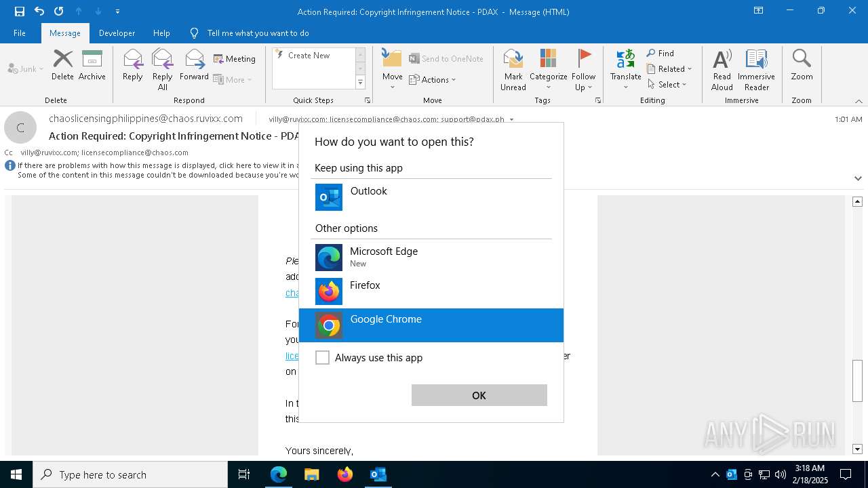
Task: Click the Undo arrow in the quick access toolbar
Action: coord(39,12)
